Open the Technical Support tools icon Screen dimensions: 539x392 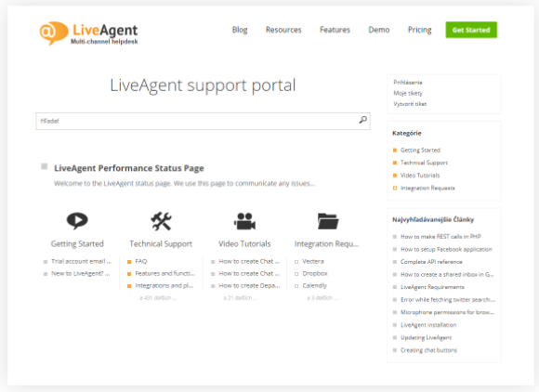[x=161, y=221]
